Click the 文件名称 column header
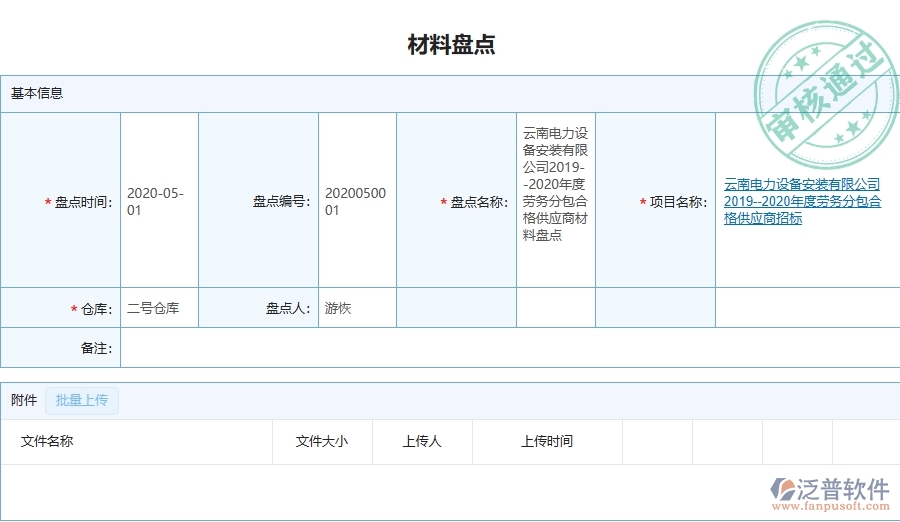This screenshot has height=522, width=900. 47,441
